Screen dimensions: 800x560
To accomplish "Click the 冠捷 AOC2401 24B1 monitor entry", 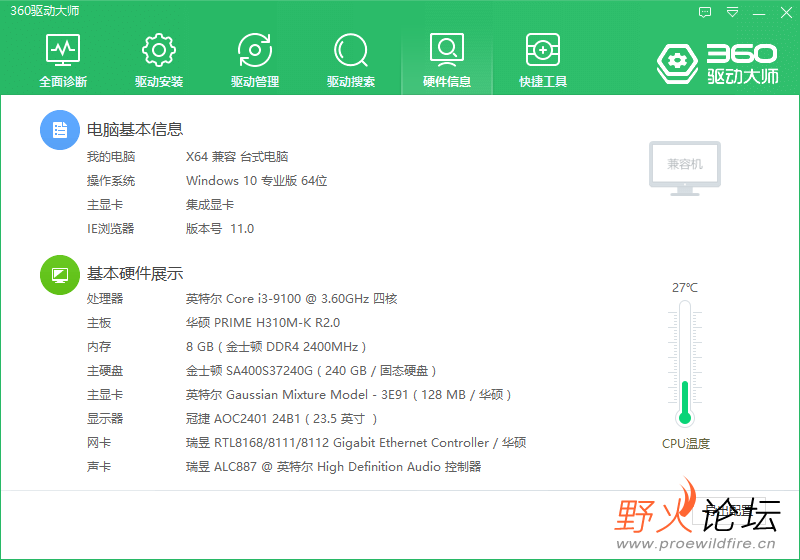I will point(281,419).
